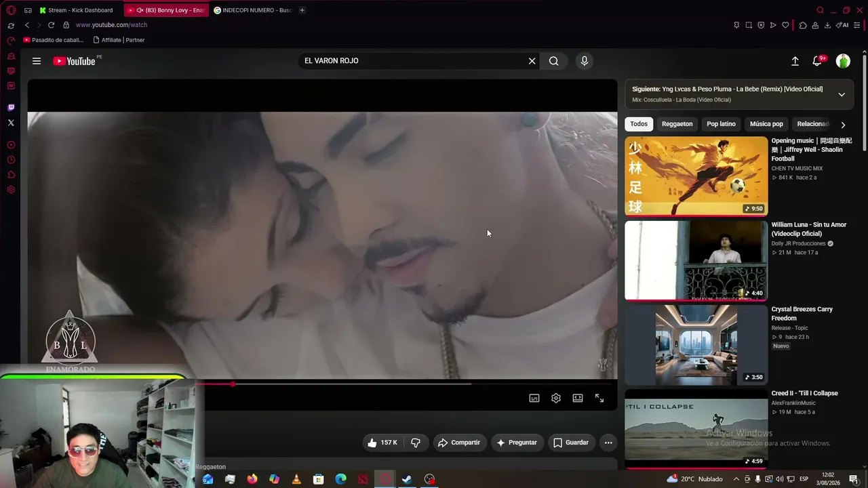Select the Todos filter chip
This screenshot has height=488, width=868.
point(639,124)
